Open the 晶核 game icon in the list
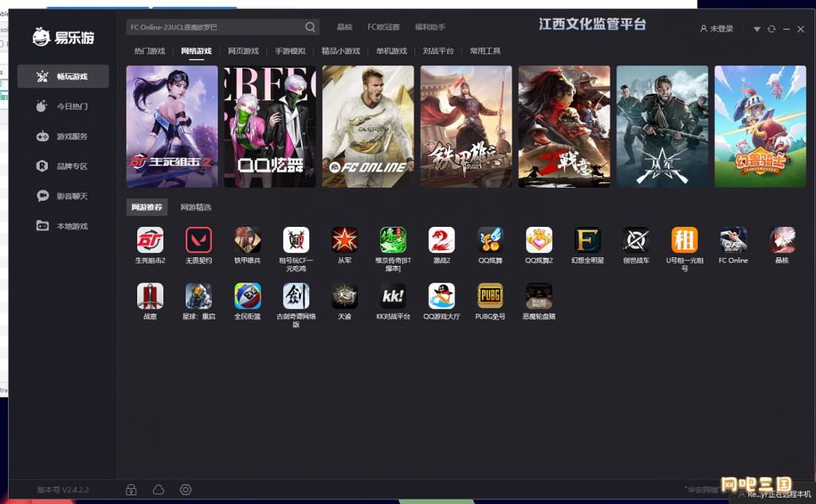 pos(783,240)
